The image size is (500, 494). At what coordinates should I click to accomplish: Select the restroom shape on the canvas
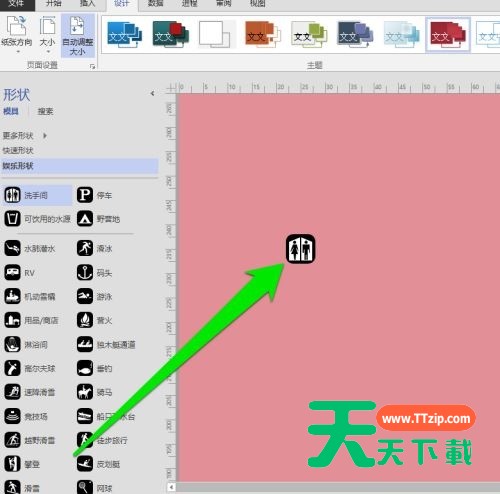coord(300,249)
